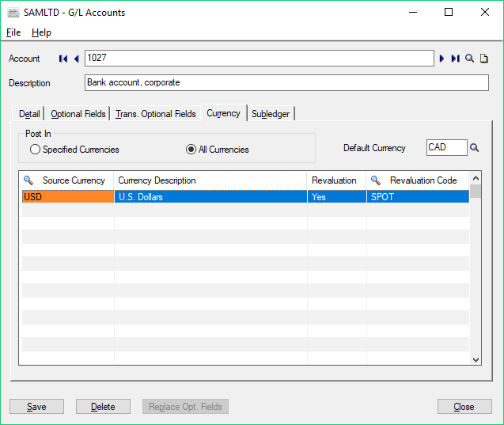
Task: Jump to last account record arrow
Action: (455, 59)
